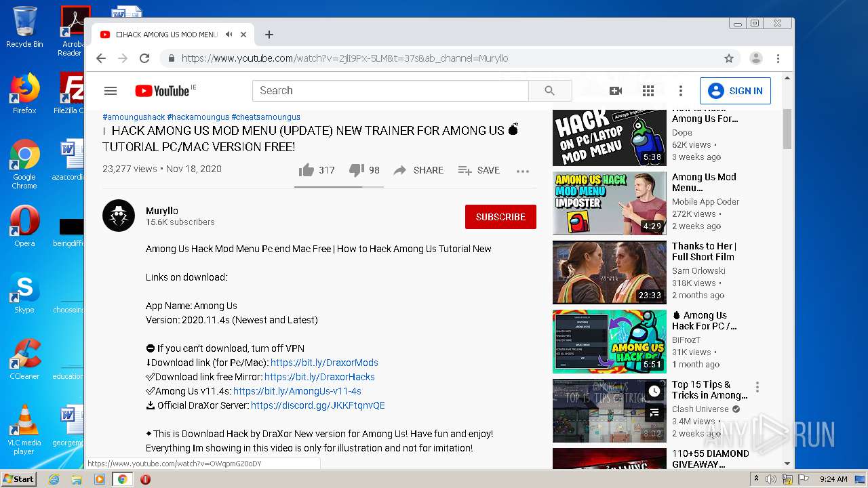Open the bit.ly/AmongUs-v11-4s link
Viewport: 868px width, 488px height.
tap(297, 391)
